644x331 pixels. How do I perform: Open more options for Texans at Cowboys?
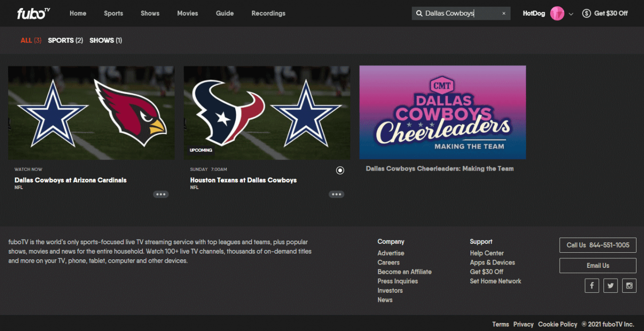(336, 194)
